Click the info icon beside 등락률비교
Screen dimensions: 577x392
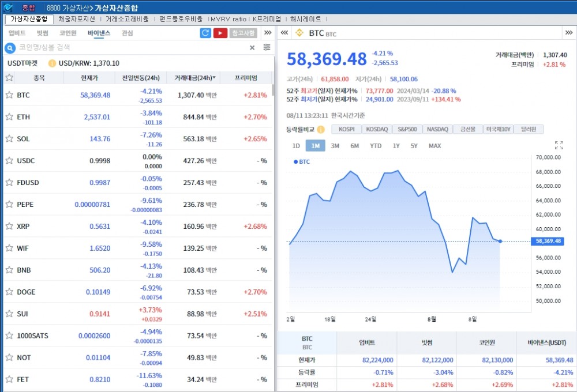pos(322,129)
